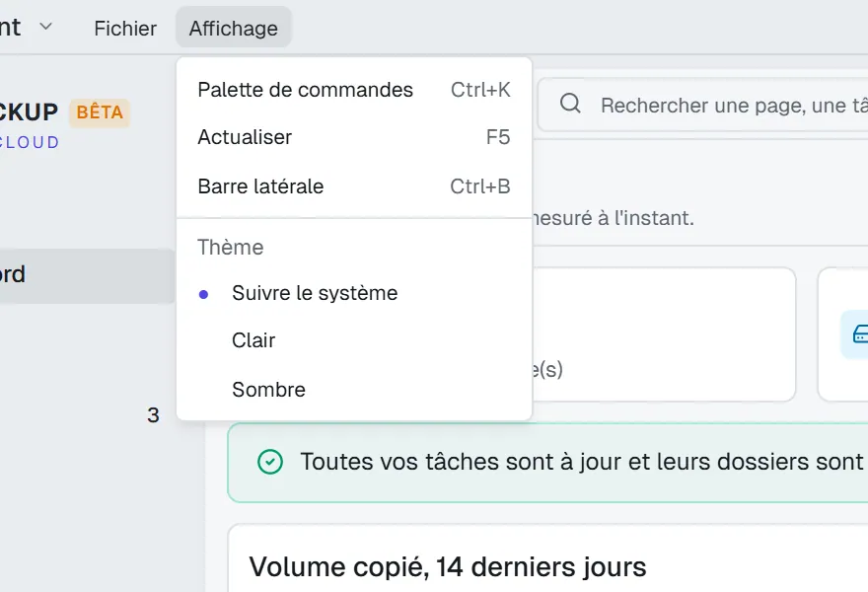This screenshot has height=592, width=868.
Task: Click the CLOUD logo text
Action: (x=30, y=142)
